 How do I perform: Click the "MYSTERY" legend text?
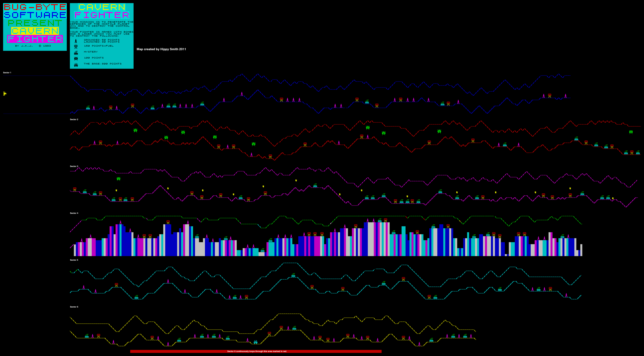tap(91, 52)
